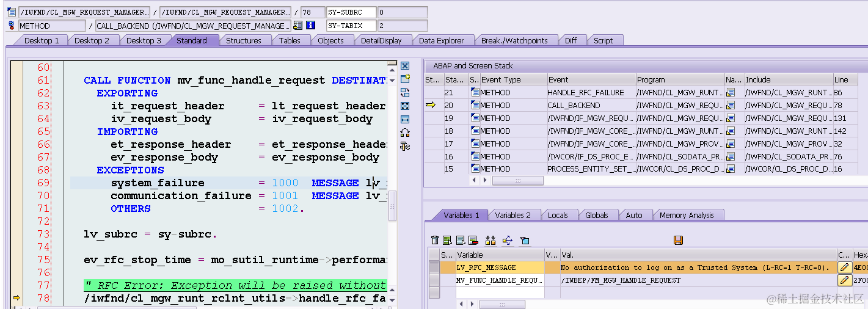Click the SY-TABIX field in header
This screenshot has width=868, height=309.
[x=351, y=26]
